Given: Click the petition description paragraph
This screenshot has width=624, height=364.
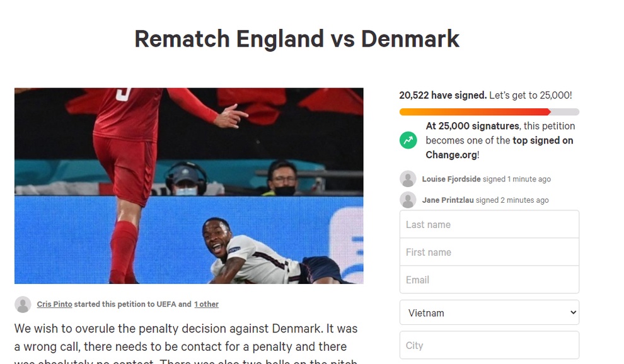Looking at the screenshot, I should click(x=186, y=343).
